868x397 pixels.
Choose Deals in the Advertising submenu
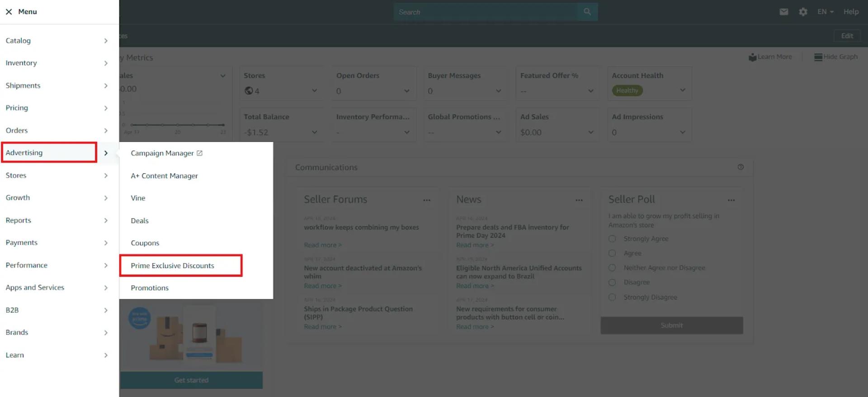[140, 221]
